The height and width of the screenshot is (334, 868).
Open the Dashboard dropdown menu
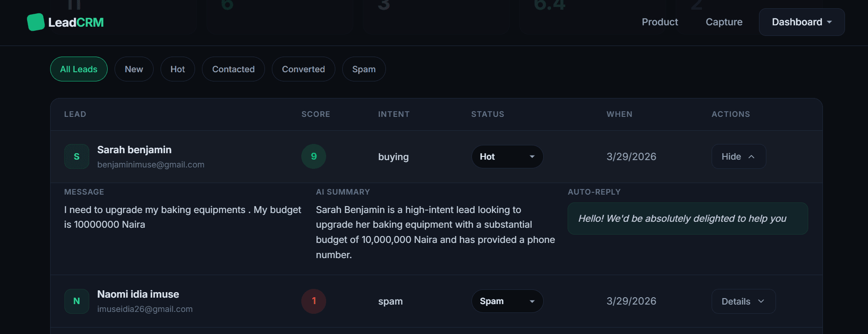[x=802, y=22]
